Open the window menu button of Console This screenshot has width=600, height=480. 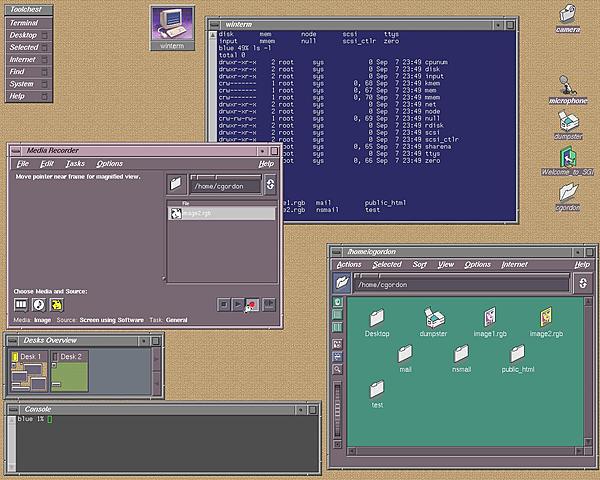point(13,410)
